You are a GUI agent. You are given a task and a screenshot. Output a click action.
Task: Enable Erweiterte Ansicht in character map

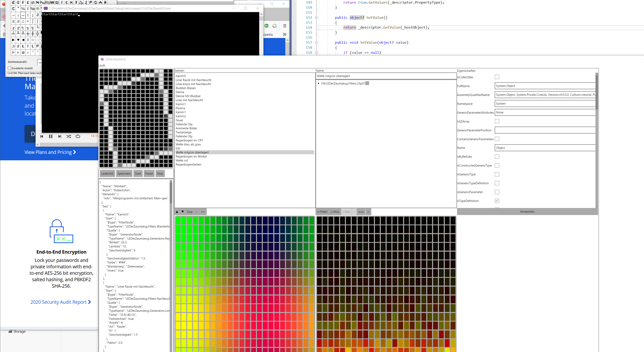[9, 68]
